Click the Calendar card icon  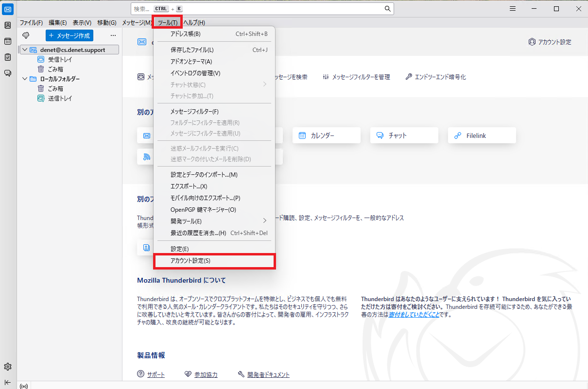pos(302,135)
